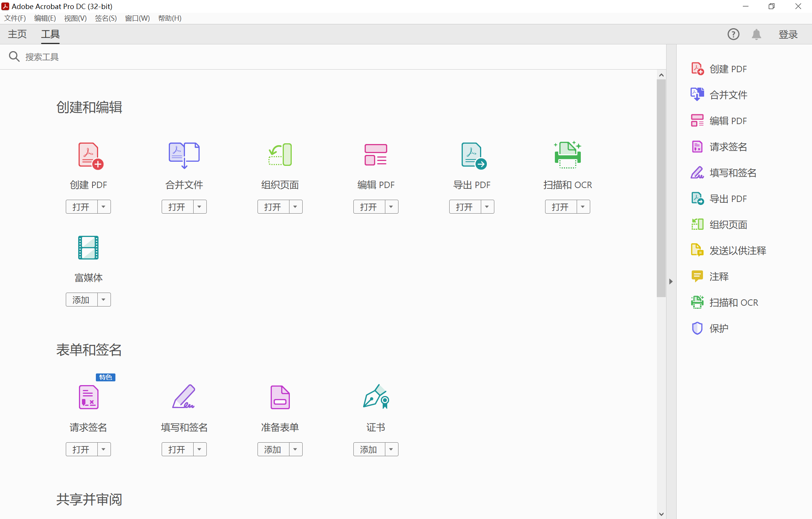
Task: Click 打开 button under 合并文件
Action: (177, 207)
